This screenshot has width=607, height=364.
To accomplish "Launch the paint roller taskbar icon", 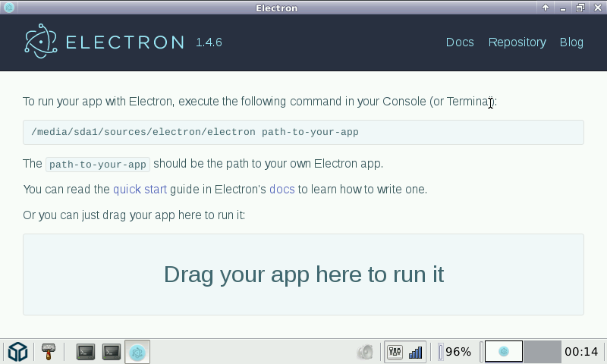I will tap(49, 352).
